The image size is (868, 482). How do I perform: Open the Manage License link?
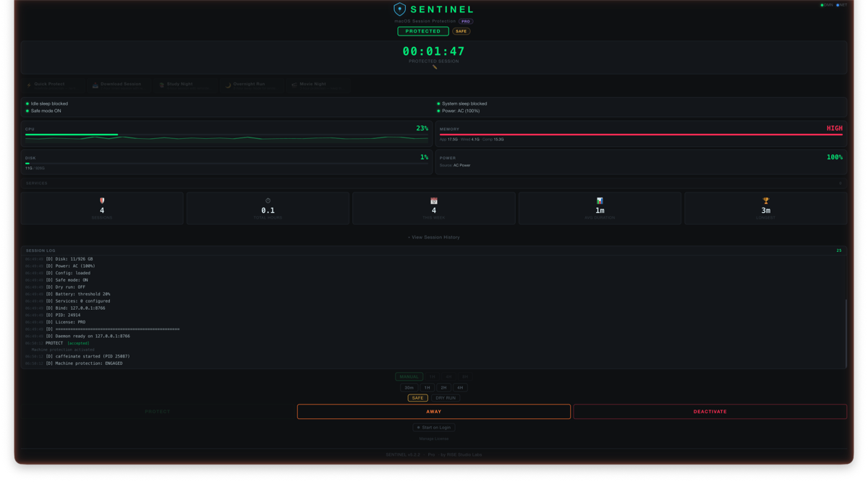tap(434, 439)
